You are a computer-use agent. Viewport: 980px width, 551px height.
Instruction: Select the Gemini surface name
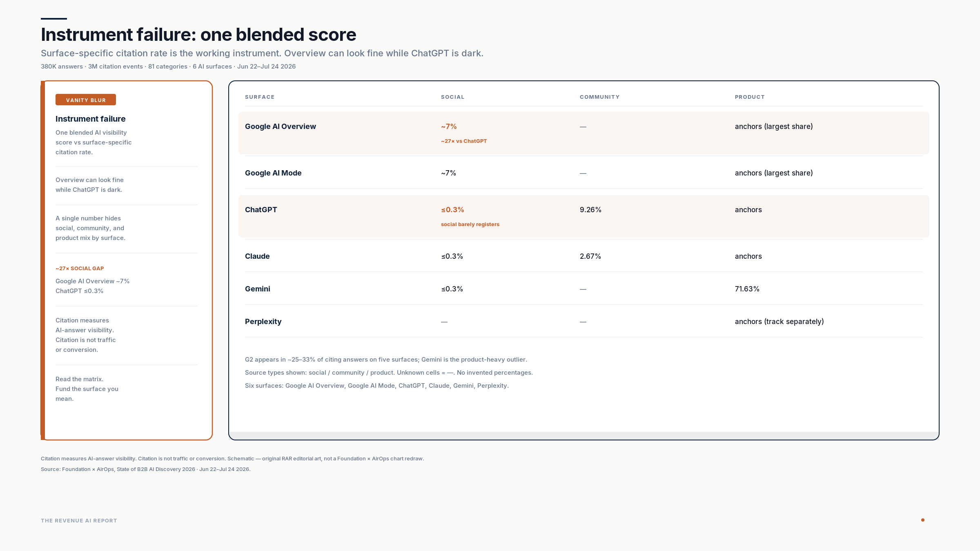click(258, 289)
